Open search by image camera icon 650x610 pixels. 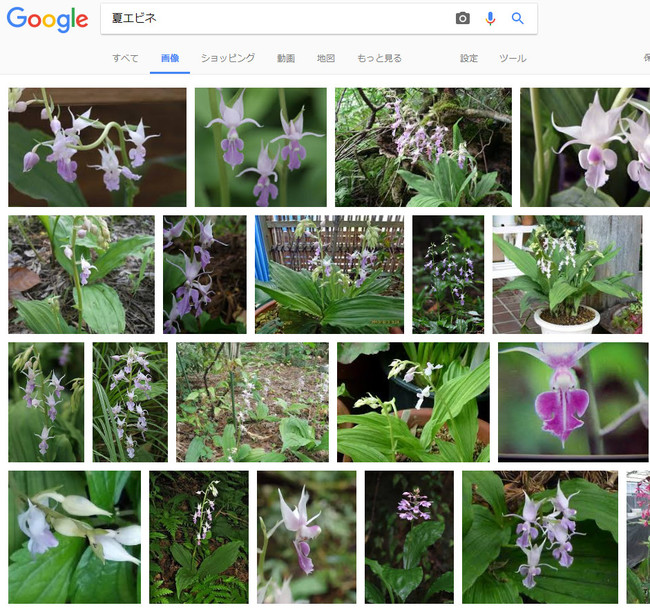463,18
